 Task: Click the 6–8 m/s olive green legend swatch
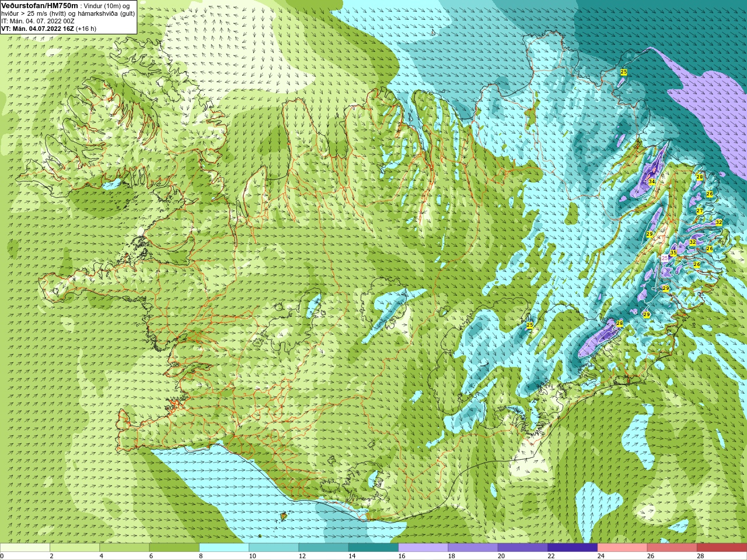tap(174, 548)
